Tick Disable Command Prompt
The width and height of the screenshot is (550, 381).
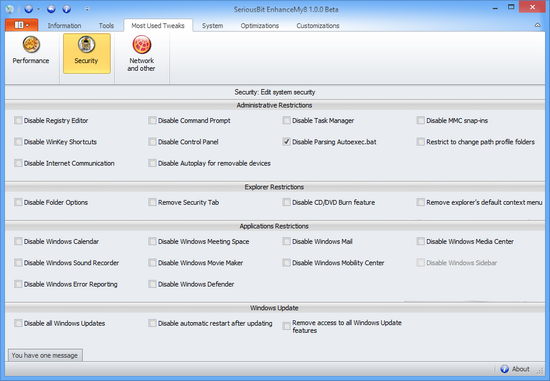(152, 120)
